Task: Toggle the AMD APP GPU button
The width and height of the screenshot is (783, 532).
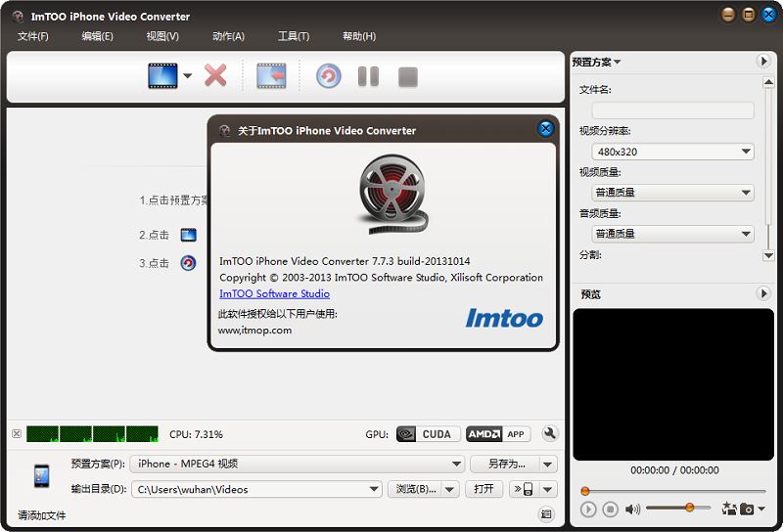Action: pos(498,434)
